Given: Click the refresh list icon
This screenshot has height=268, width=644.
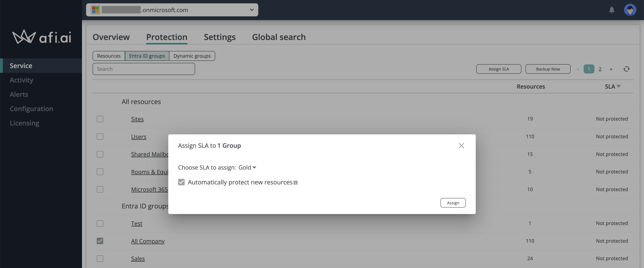Looking at the screenshot, I should click(x=626, y=69).
